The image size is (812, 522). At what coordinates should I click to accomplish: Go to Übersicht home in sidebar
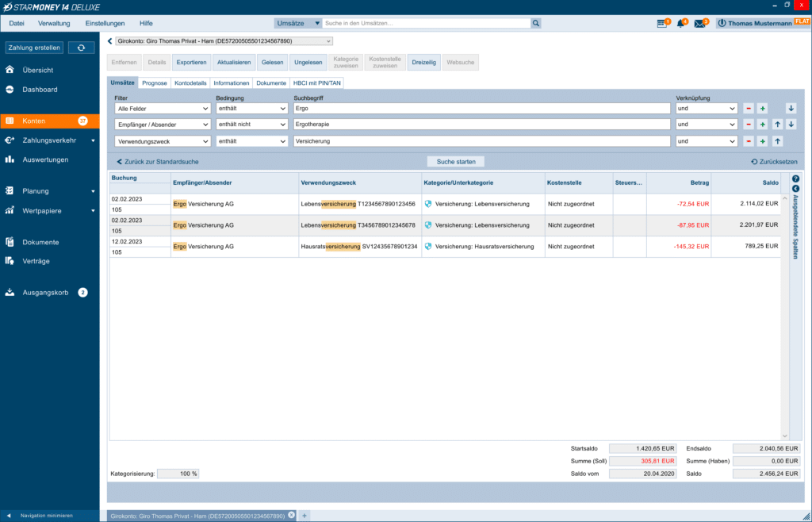[x=37, y=70]
